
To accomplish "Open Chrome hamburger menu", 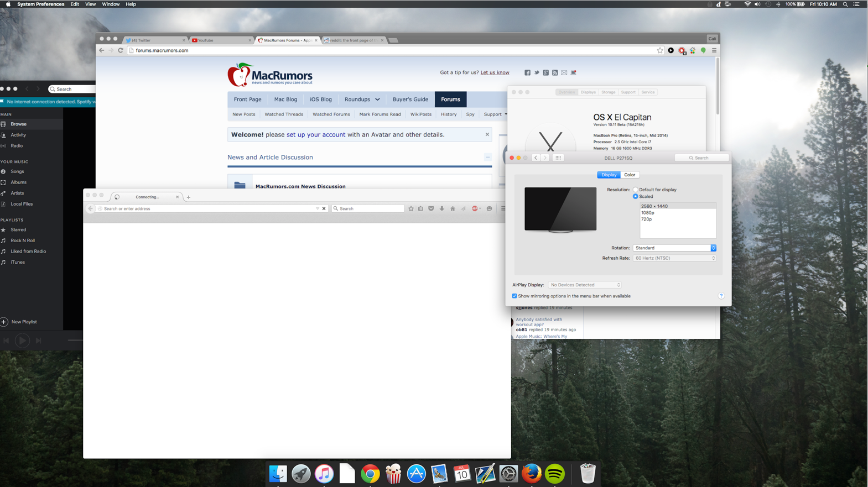I will [x=714, y=50].
